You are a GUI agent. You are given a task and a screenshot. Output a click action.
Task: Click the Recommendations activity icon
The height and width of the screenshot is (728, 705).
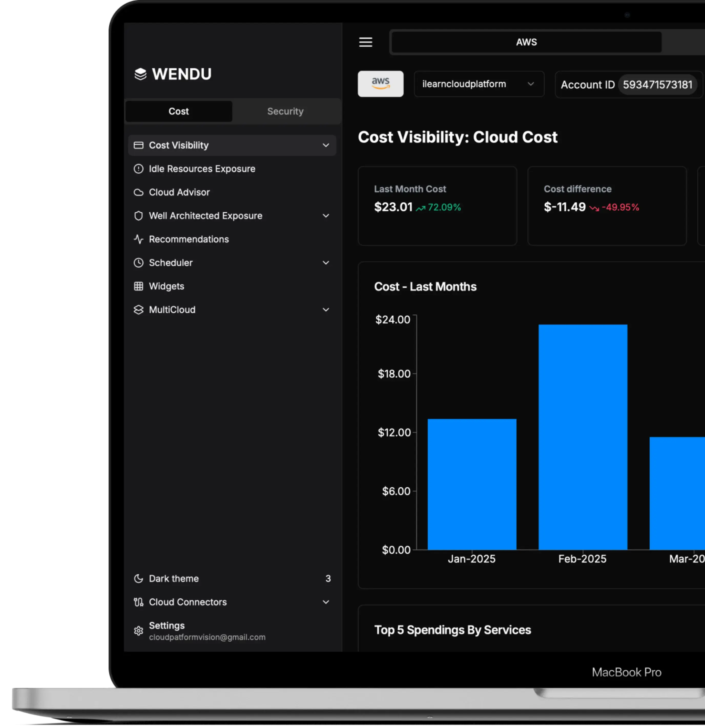139,239
